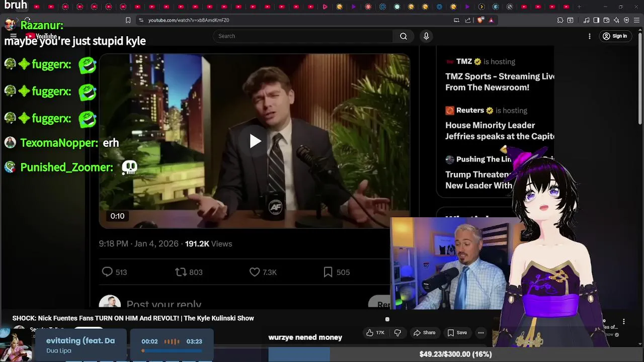Click the post timestamp 9:18 PM Jan 4, 2026
The width and height of the screenshot is (644, 362).
(138, 244)
